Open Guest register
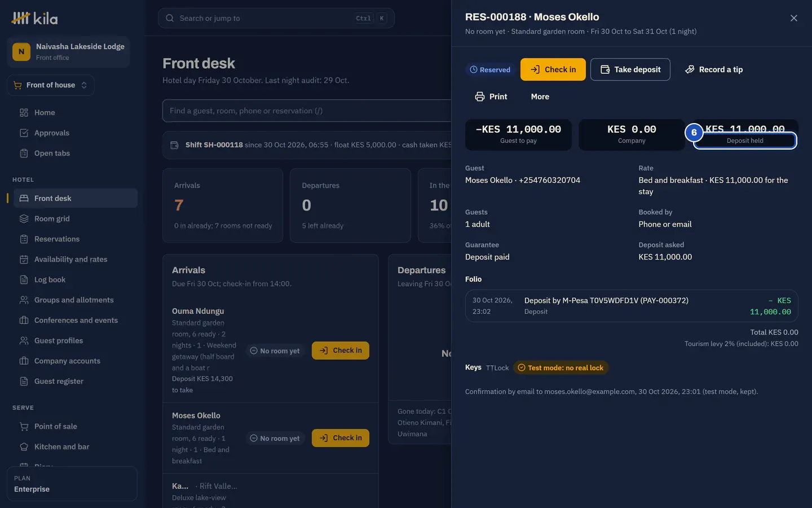This screenshot has width=812, height=508. point(76,381)
